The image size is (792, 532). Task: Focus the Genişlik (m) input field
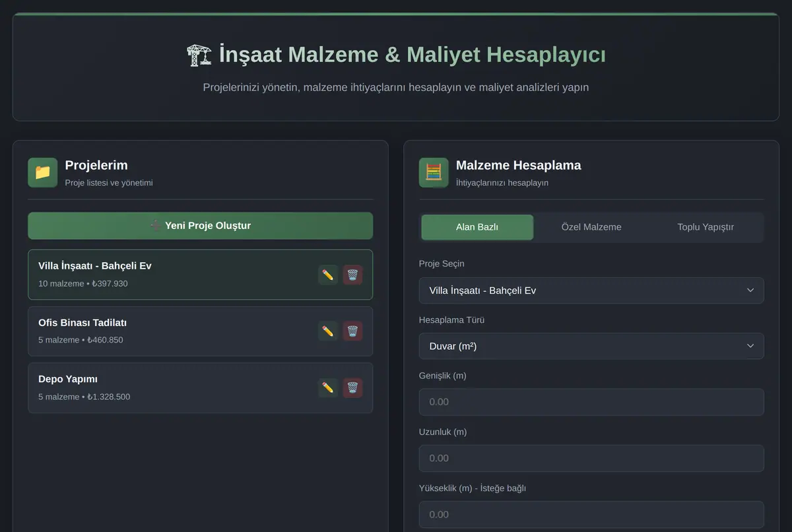(591, 402)
